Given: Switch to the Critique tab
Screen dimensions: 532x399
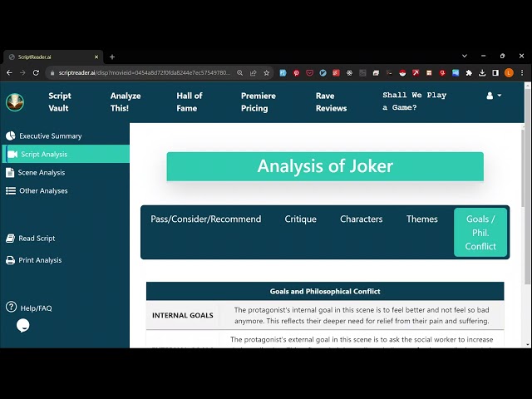Looking at the screenshot, I should click(301, 219).
